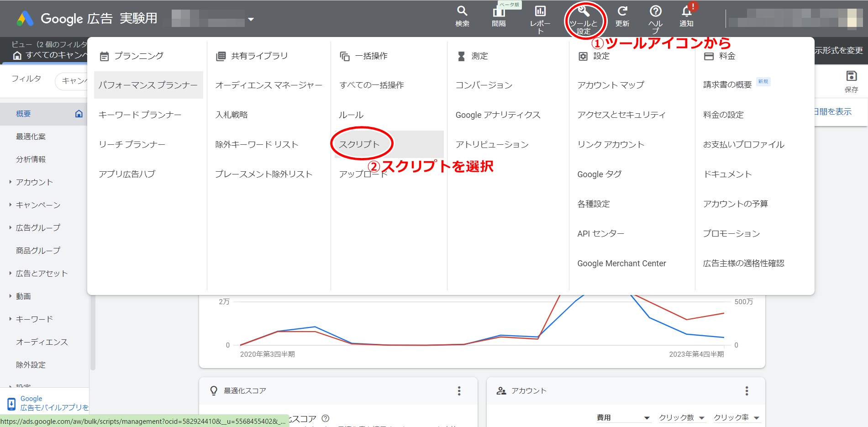This screenshot has width=868, height=427.
Task: Select コンバージョン under 測定
Action: coord(484,84)
